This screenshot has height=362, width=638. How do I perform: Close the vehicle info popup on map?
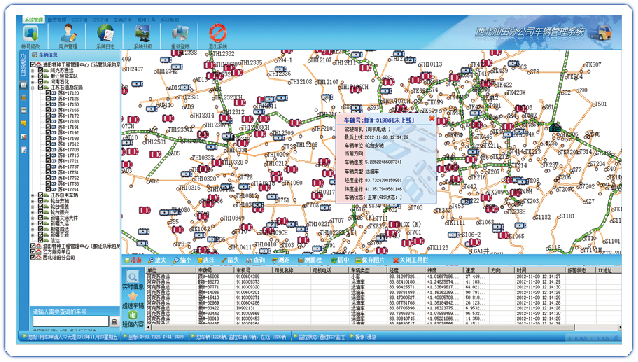pyautogui.click(x=431, y=118)
